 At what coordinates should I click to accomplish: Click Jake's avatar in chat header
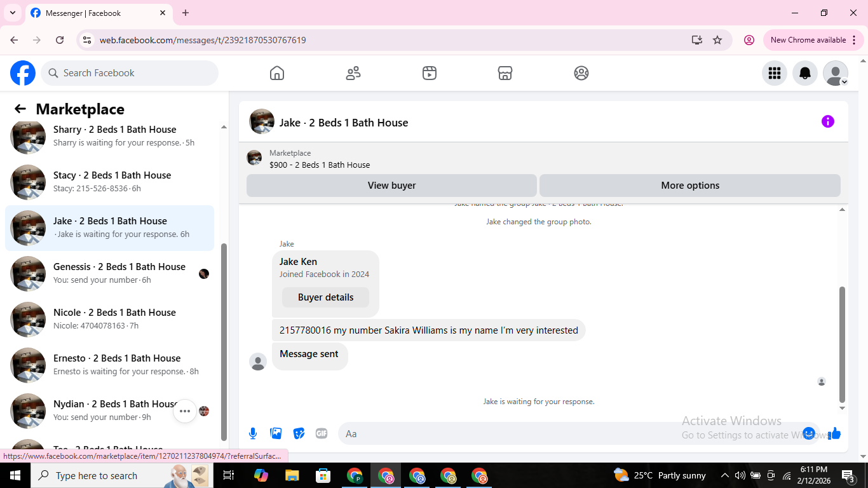pyautogui.click(x=262, y=121)
